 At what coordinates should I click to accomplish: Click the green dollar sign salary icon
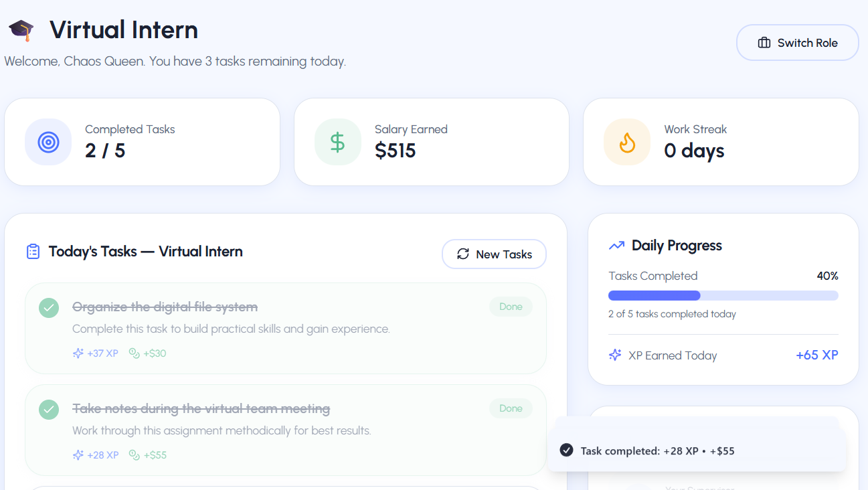click(337, 141)
